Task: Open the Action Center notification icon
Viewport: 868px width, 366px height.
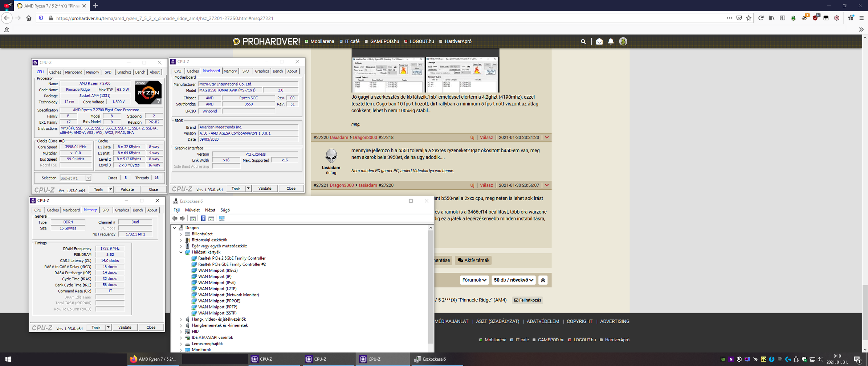Action: click(857, 359)
